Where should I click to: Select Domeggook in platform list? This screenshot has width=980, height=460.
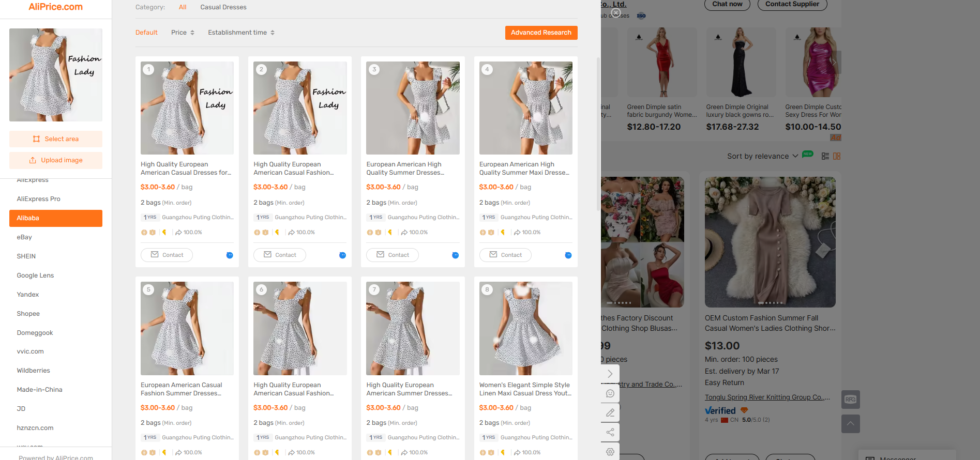point(56,333)
